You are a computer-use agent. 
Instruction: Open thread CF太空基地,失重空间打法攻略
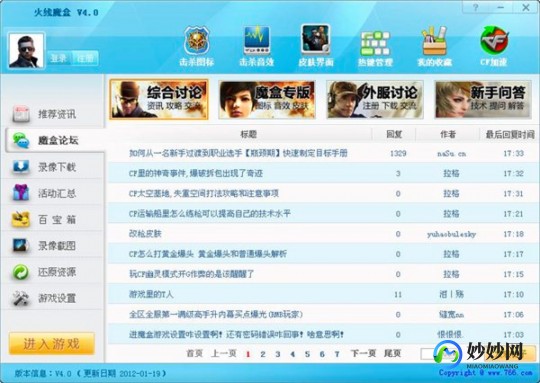coord(204,194)
